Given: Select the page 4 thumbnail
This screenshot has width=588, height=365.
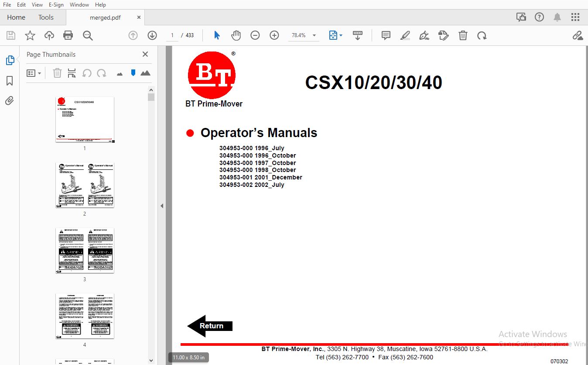Looking at the screenshot, I should [x=85, y=316].
